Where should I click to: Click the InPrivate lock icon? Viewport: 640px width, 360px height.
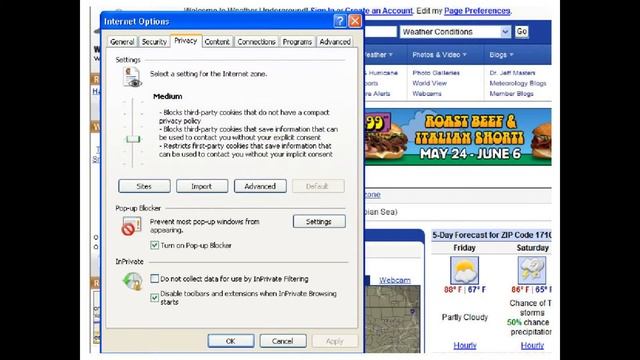point(132,281)
